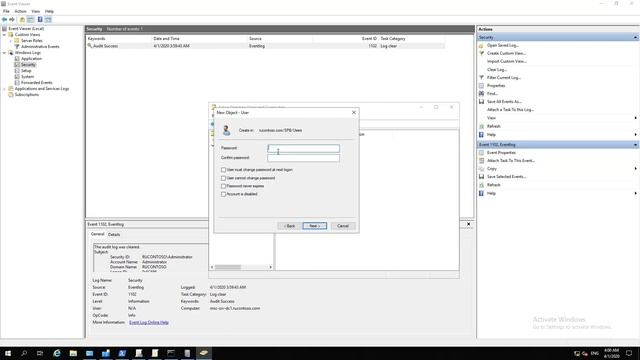This screenshot has height=360, width=640.
Task: Collapse the Event 1102 actions section header
Action: coord(636,145)
